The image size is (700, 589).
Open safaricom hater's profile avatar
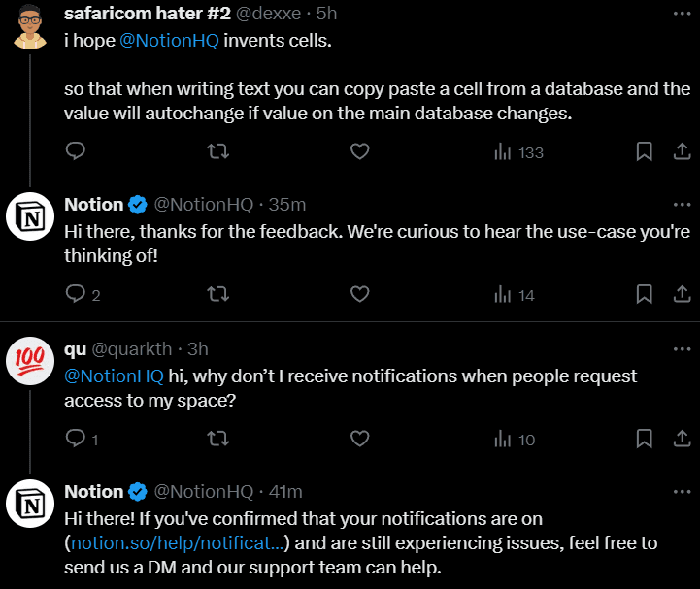point(30,29)
